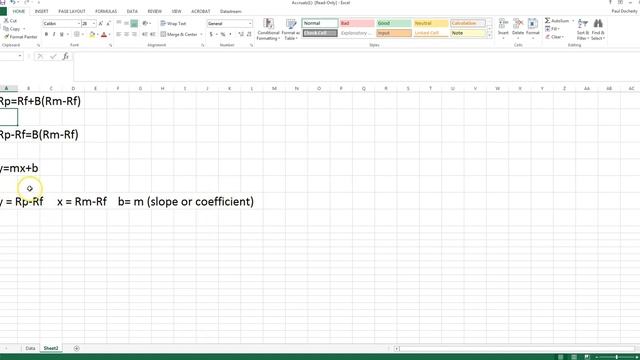Apply the Normal cell style

320,23
